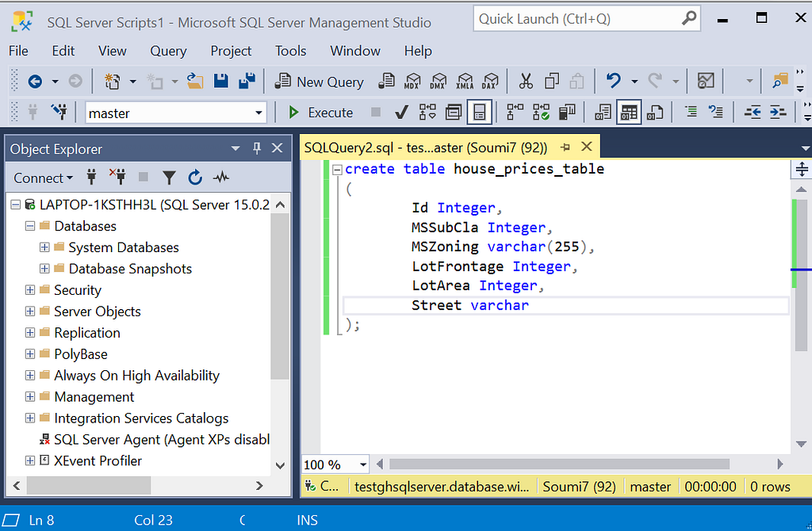Image resolution: width=812 pixels, height=531 pixels.
Task: Expand the Management folder
Action: pyautogui.click(x=30, y=397)
